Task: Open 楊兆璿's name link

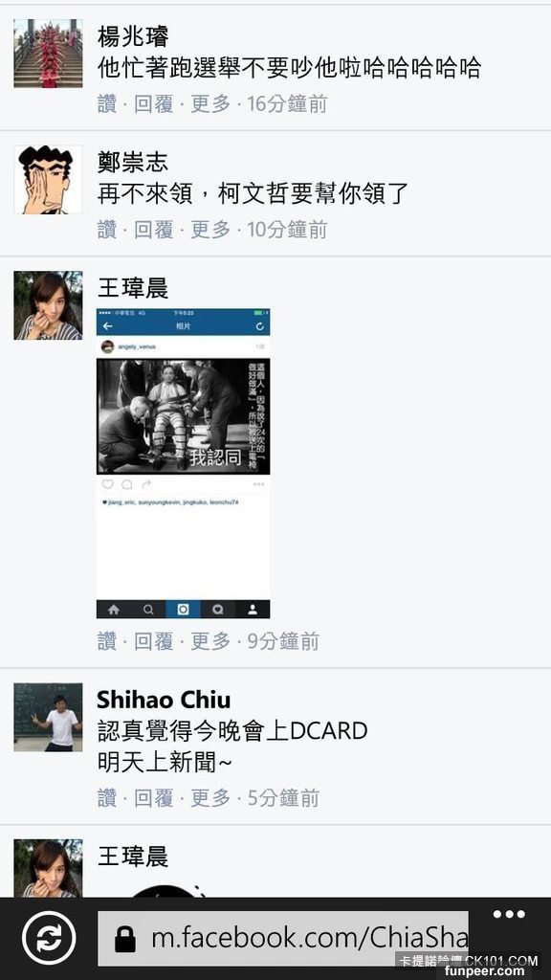Action: pos(133,37)
